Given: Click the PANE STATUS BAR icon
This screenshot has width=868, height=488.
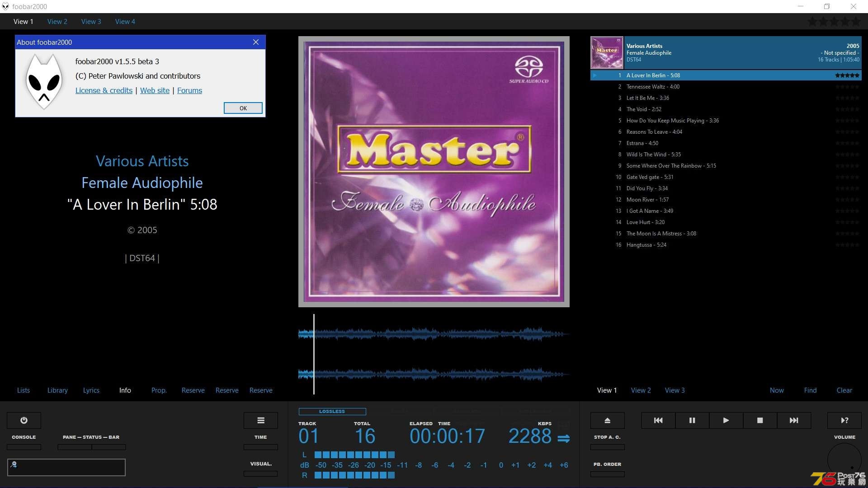Looking at the screenshot, I should click(x=90, y=437).
